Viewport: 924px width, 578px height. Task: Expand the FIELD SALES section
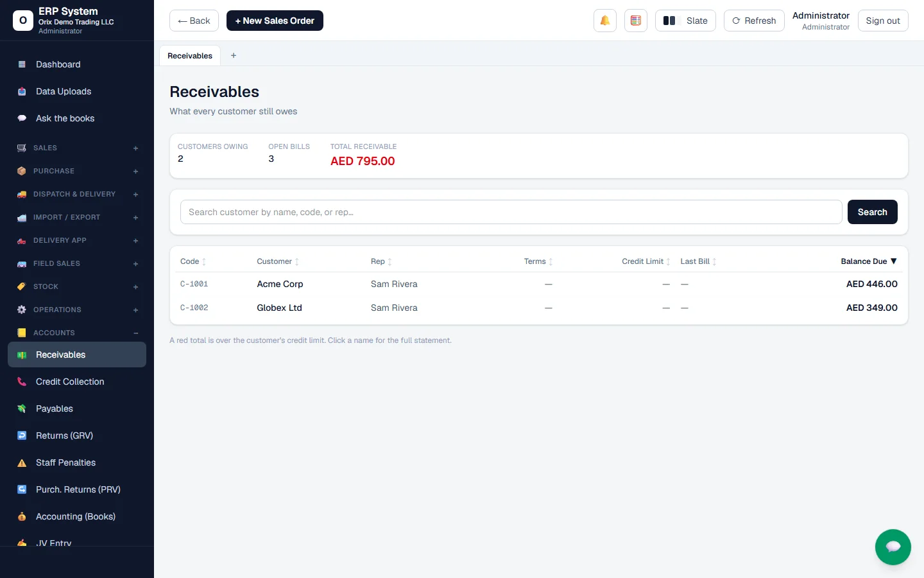point(77,263)
